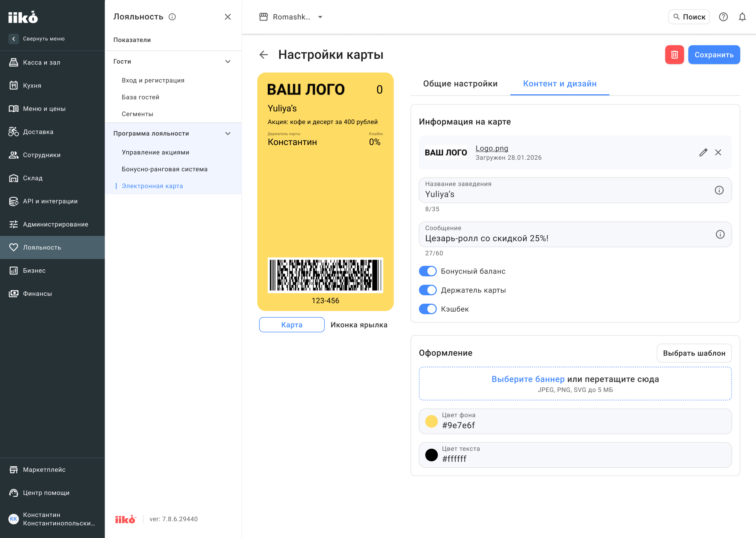Collapse menu with Свернуть меню arrow
This screenshot has width=756, height=538.
coord(13,39)
